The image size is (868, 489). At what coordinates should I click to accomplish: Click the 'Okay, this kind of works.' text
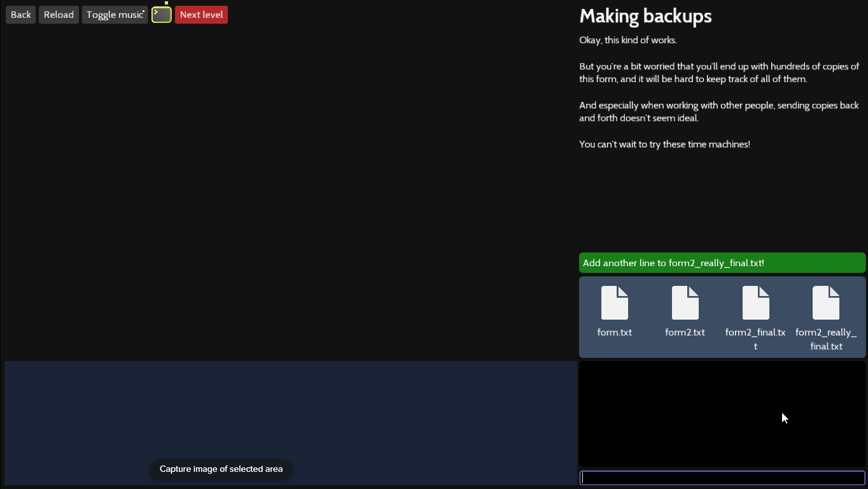(x=628, y=40)
